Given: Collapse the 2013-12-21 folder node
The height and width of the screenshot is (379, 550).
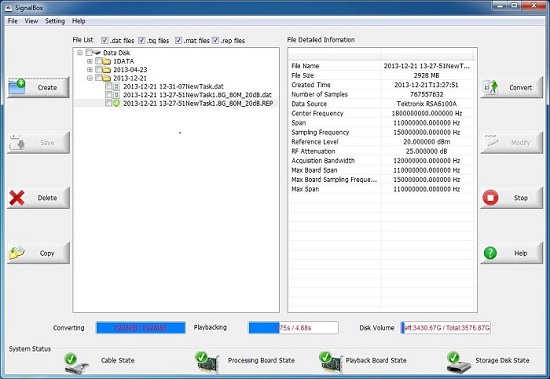Looking at the screenshot, I should 90,78.
